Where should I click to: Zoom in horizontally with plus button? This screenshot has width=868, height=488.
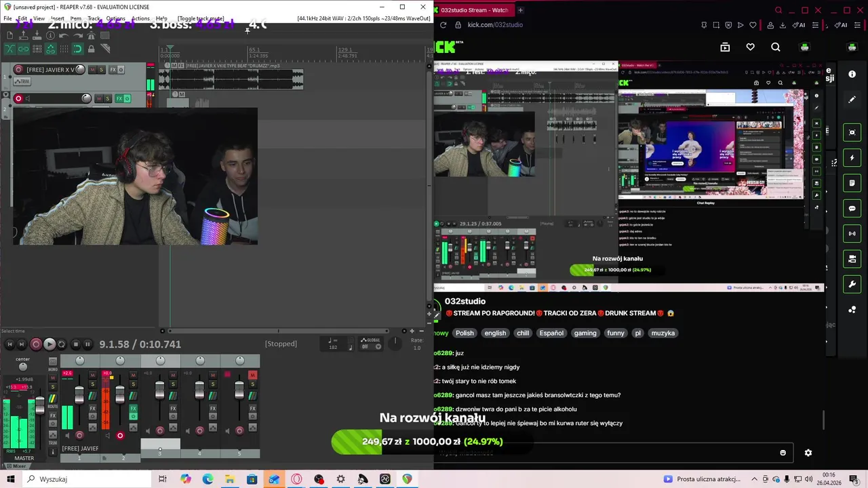point(412,331)
